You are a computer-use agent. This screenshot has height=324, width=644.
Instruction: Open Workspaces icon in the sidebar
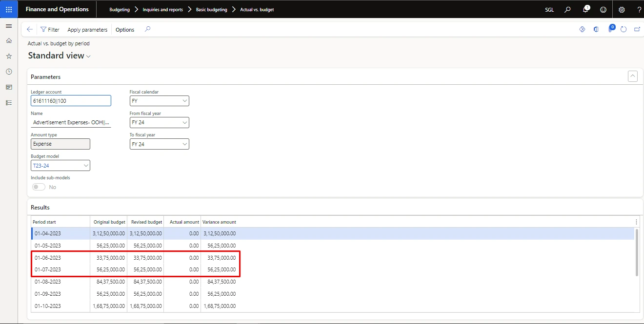(9, 87)
